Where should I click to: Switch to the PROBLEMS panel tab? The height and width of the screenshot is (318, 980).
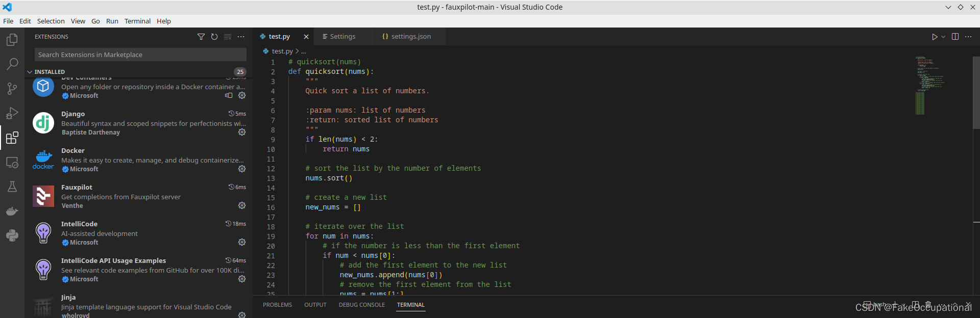277,305
